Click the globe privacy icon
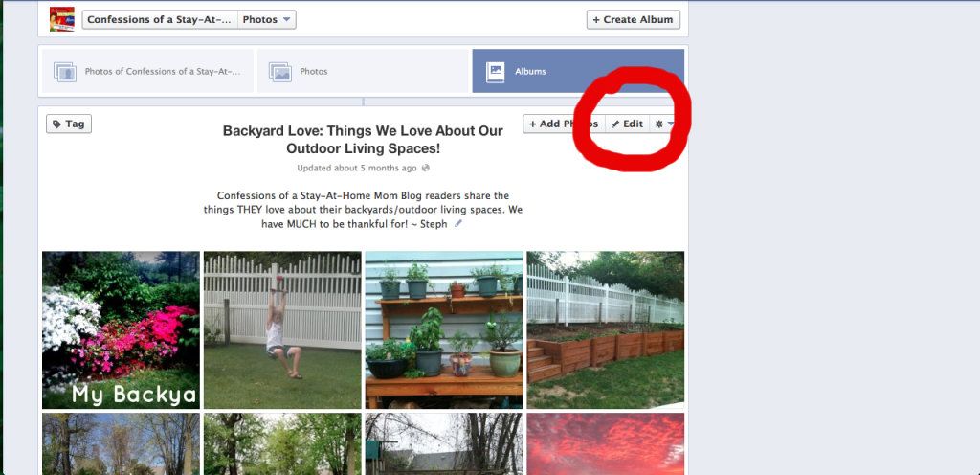Viewport: 980px width, 475px height. pyautogui.click(x=426, y=169)
